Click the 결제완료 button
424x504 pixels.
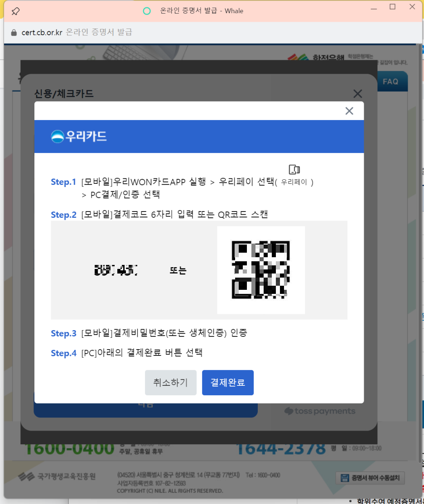[x=227, y=383]
